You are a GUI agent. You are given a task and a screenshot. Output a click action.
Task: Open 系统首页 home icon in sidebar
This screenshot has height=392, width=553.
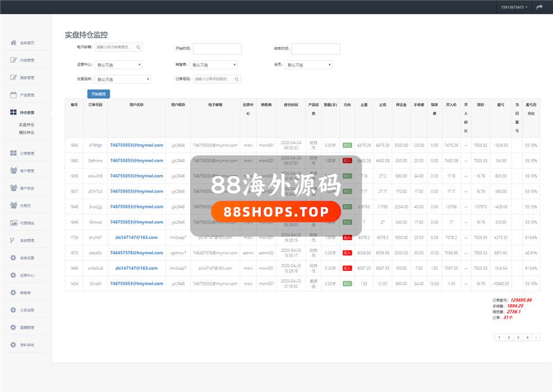13,43
